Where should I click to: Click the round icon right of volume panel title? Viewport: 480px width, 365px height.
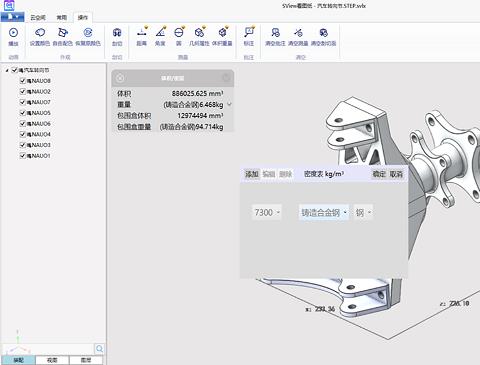(x=226, y=78)
